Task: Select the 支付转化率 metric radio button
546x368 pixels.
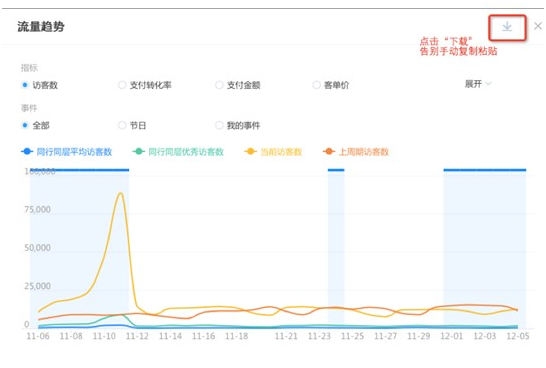Action: click(122, 85)
